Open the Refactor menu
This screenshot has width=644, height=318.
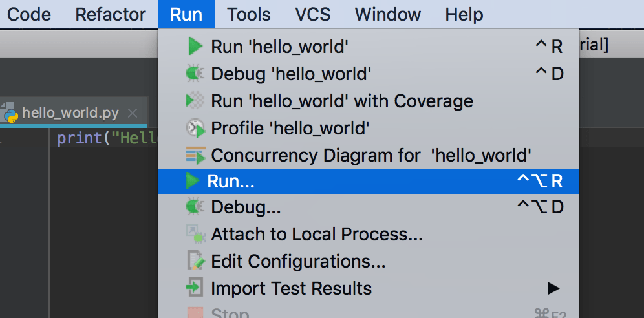[111, 14]
